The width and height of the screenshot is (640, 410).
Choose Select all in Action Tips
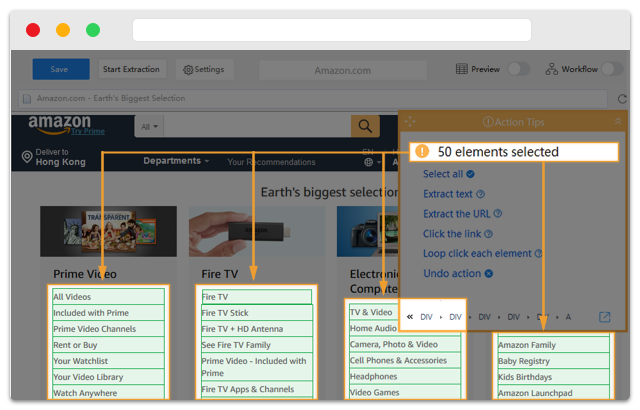click(443, 174)
